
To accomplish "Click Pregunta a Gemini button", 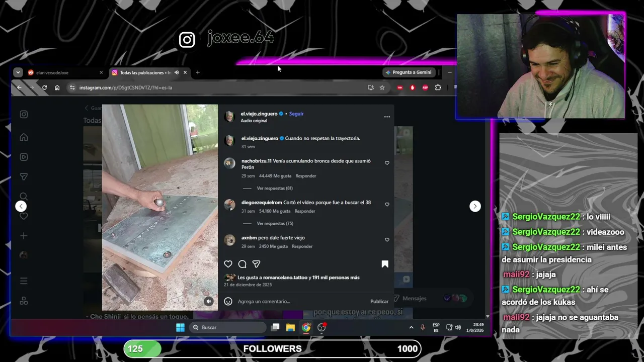I will pos(408,72).
